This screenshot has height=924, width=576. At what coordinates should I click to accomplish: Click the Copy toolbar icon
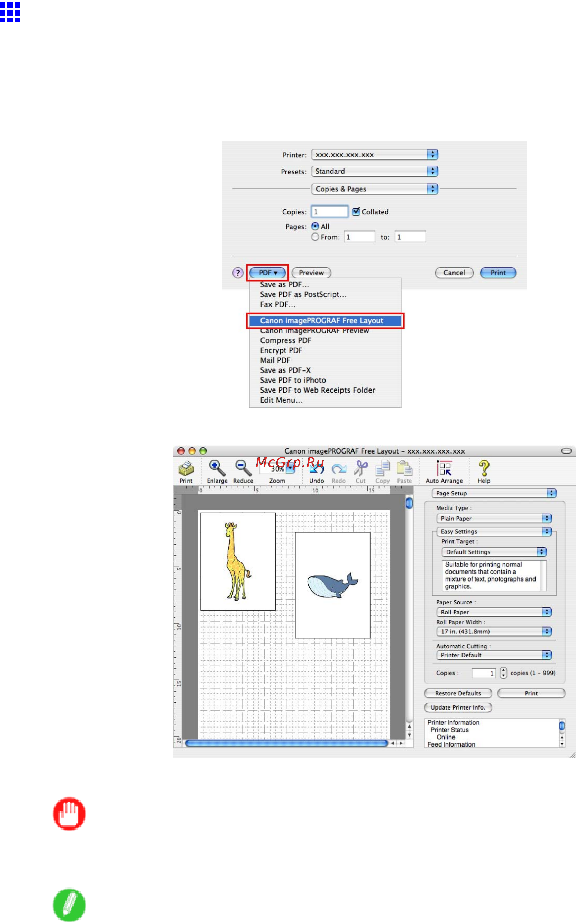point(383,468)
